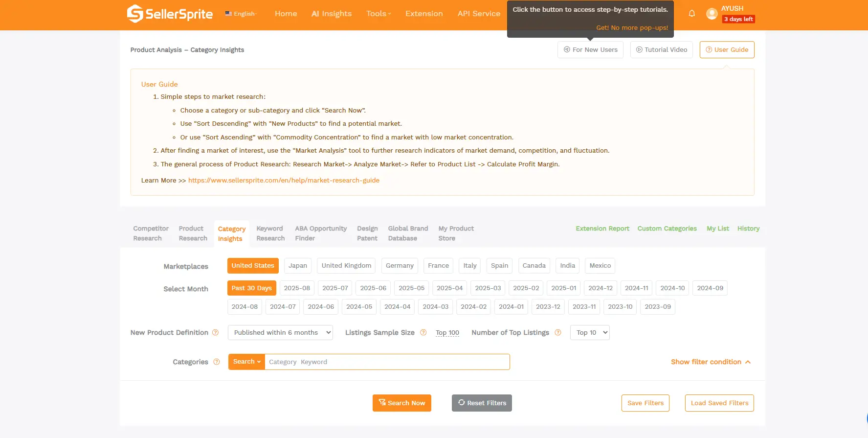This screenshot has height=438, width=868.
Task: Select the United Kingdom marketplace
Action: click(346, 266)
